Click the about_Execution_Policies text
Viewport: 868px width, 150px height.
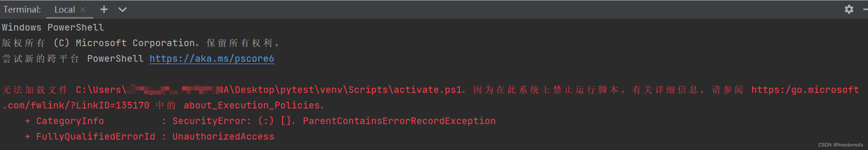click(x=251, y=105)
